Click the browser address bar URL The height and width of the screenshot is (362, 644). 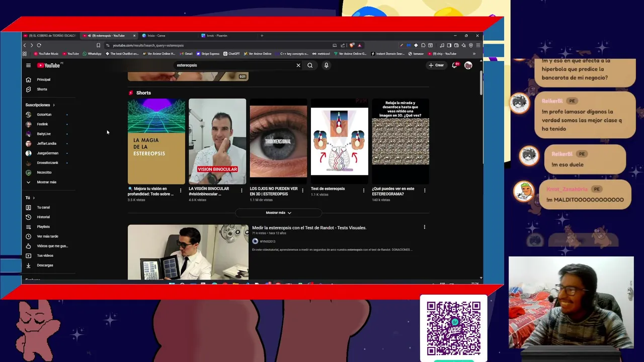tap(148, 45)
